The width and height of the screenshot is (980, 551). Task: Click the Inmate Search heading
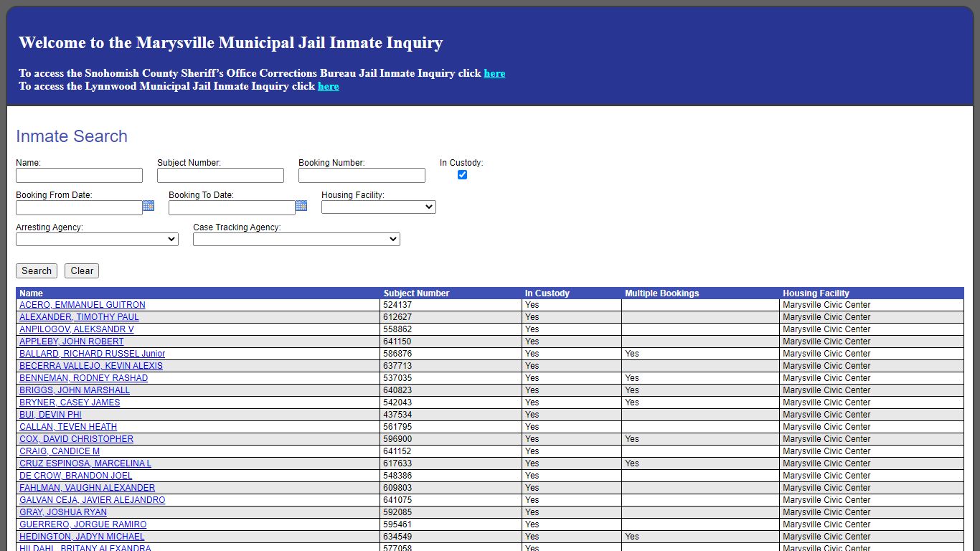(72, 136)
